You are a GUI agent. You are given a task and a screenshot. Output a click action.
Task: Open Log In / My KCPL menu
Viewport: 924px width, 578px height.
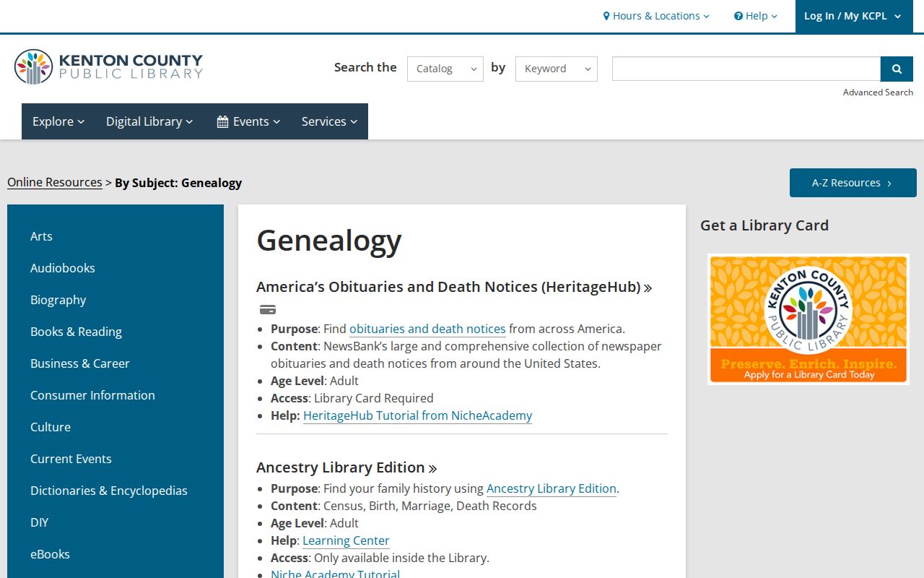854,16
